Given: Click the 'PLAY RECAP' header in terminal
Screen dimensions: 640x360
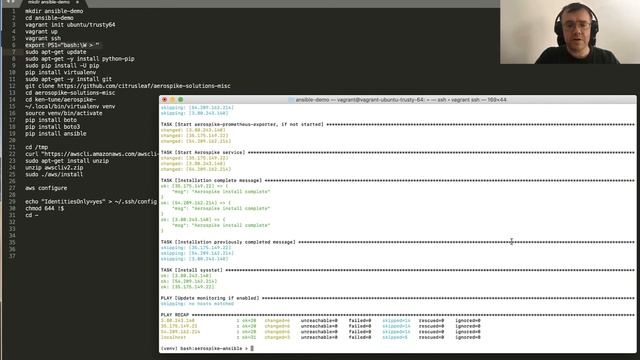Looking at the screenshot, I should coord(175,315).
